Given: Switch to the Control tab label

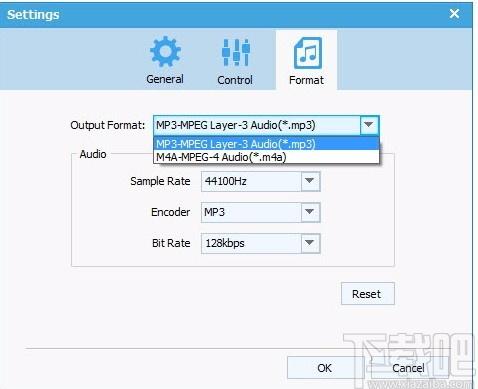Looking at the screenshot, I should [x=235, y=80].
